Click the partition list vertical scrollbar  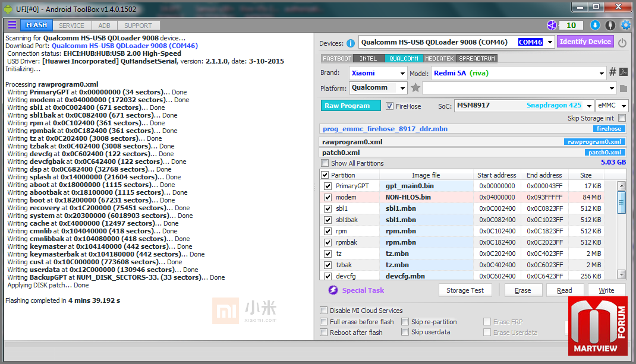[621, 202]
